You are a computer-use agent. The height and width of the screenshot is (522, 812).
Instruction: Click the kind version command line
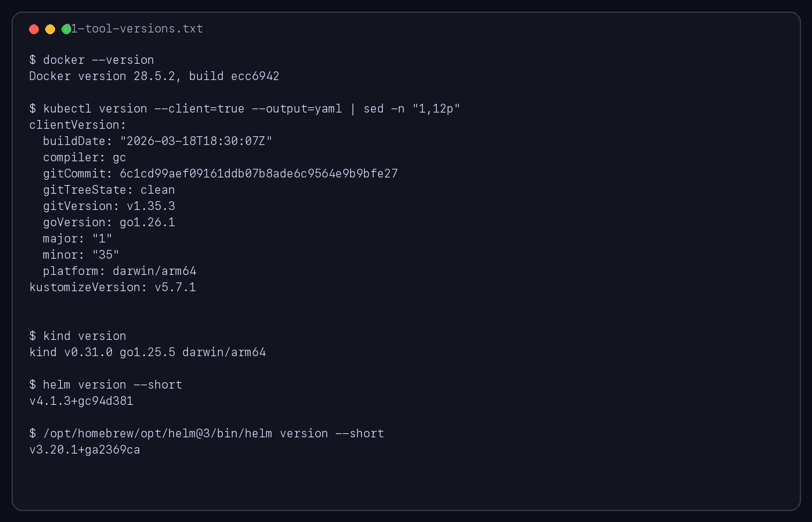tap(78, 336)
